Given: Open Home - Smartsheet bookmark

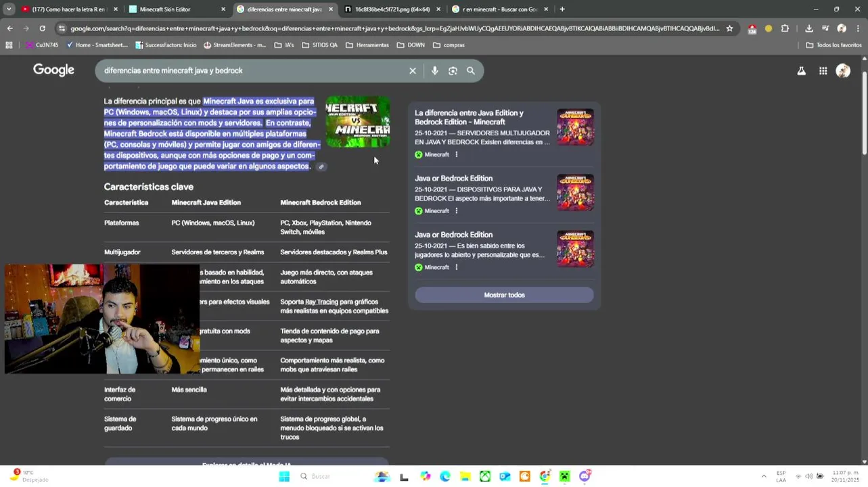Looking at the screenshot, I should 97,45.
